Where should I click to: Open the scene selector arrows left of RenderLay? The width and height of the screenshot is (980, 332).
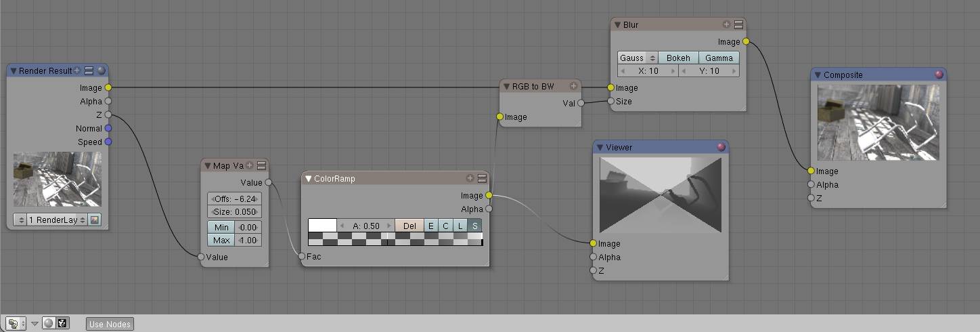pyautogui.click(x=20, y=220)
